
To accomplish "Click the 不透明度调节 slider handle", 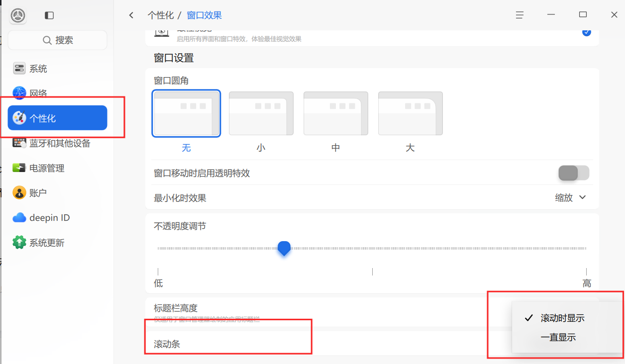I will click(284, 248).
